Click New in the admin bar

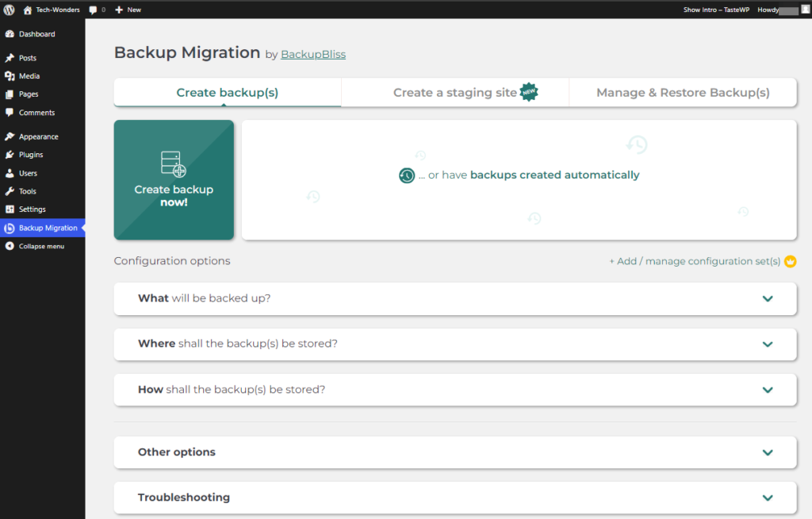134,10
